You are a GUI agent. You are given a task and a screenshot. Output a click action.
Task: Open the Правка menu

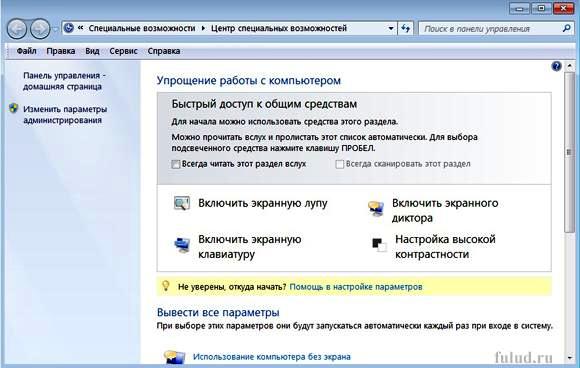click(x=61, y=51)
